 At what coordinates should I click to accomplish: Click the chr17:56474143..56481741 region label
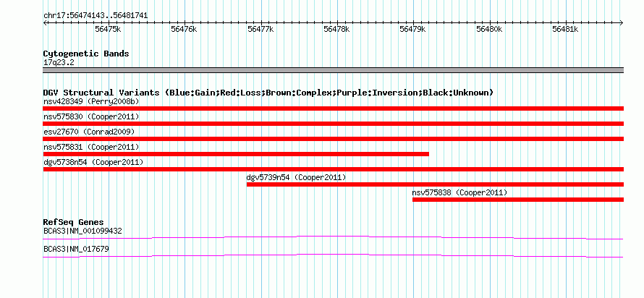[96, 16]
